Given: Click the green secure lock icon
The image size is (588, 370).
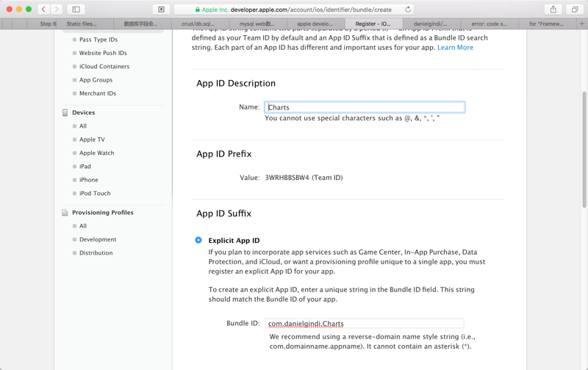Looking at the screenshot, I should click(197, 10).
